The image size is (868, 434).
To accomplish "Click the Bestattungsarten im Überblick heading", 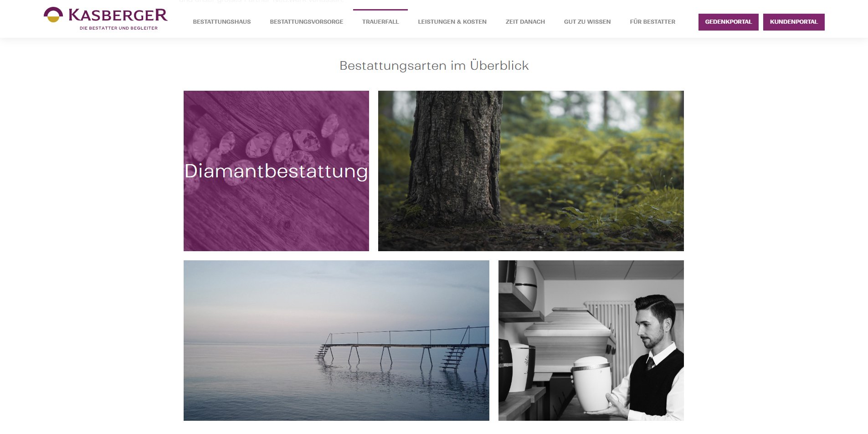I will [434, 66].
